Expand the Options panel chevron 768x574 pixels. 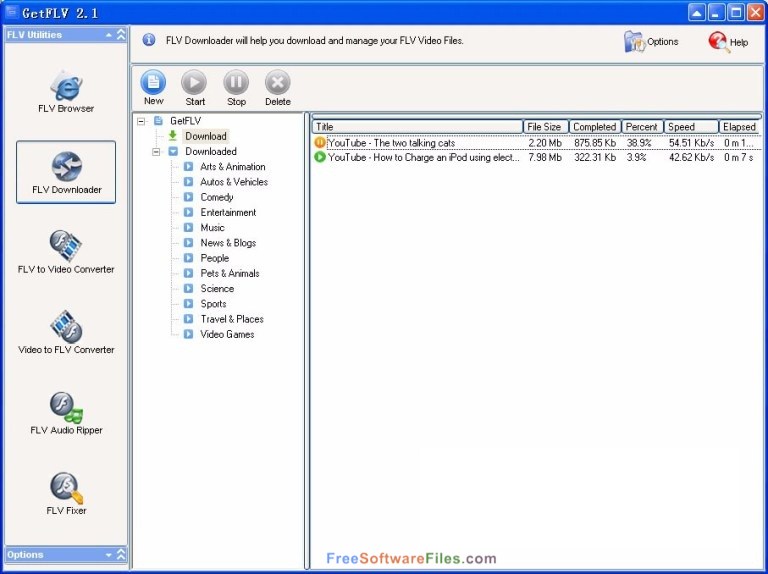click(120, 554)
